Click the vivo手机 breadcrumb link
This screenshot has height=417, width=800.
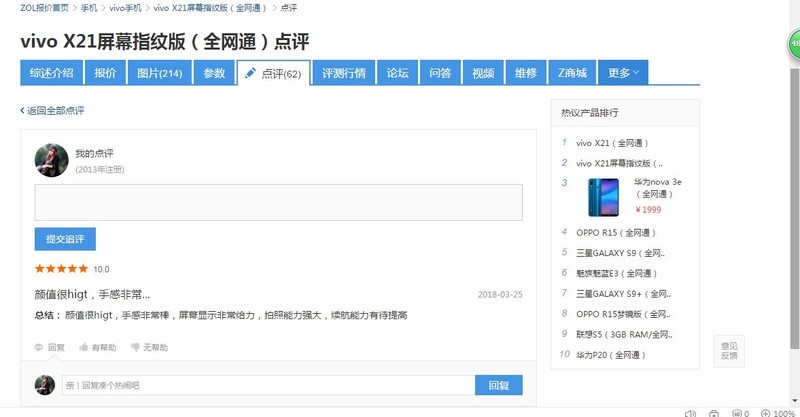[x=125, y=8]
